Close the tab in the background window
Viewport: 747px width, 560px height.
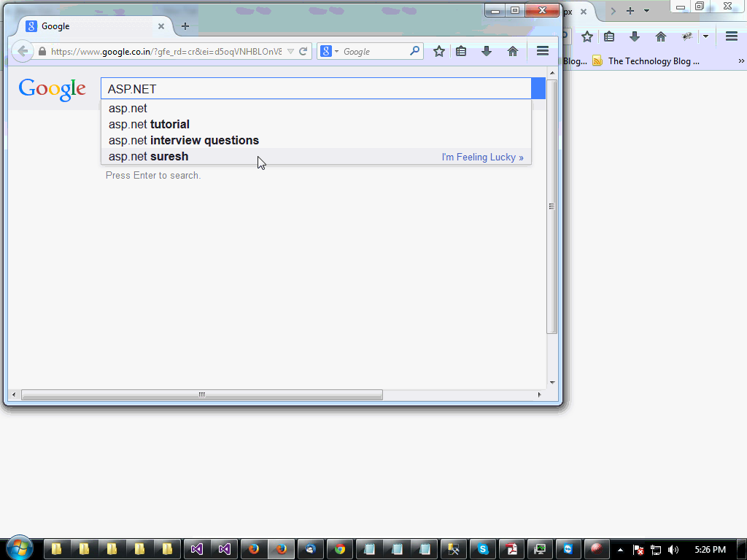pyautogui.click(x=583, y=12)
